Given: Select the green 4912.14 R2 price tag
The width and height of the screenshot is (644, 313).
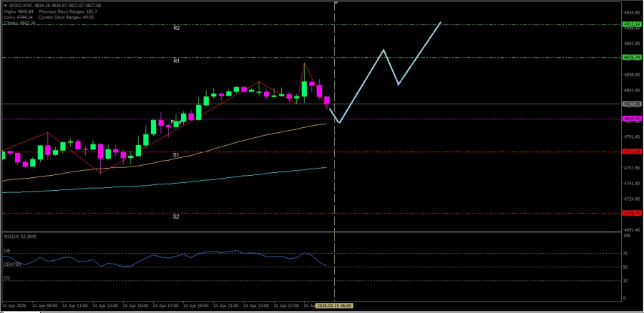Looking at the screenshot, I should (x=631, y=24).
